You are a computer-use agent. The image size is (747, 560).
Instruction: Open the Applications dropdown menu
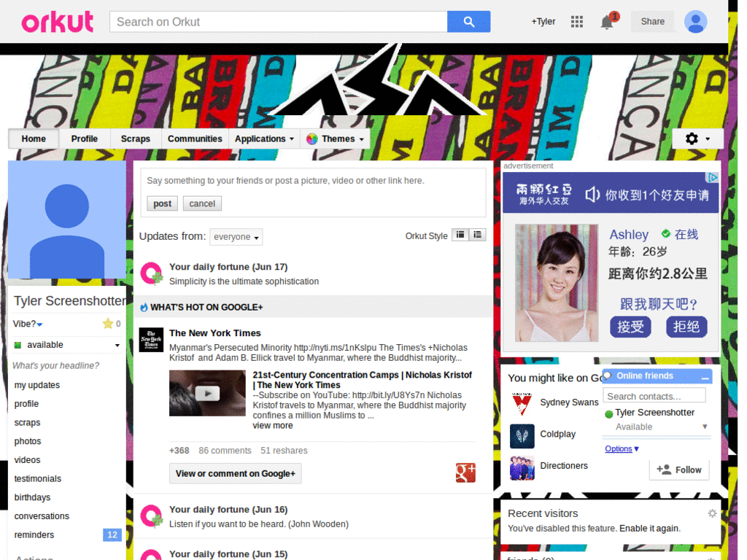point(264,139)
